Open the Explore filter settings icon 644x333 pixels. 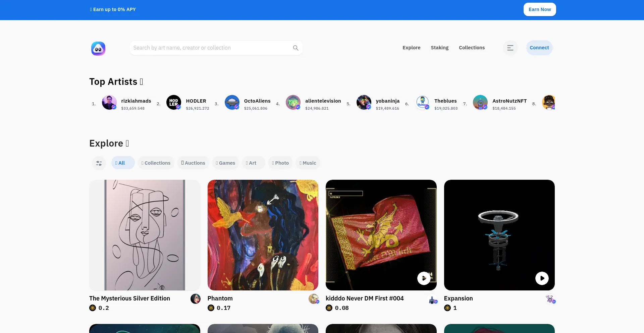(x=99, y=163)
